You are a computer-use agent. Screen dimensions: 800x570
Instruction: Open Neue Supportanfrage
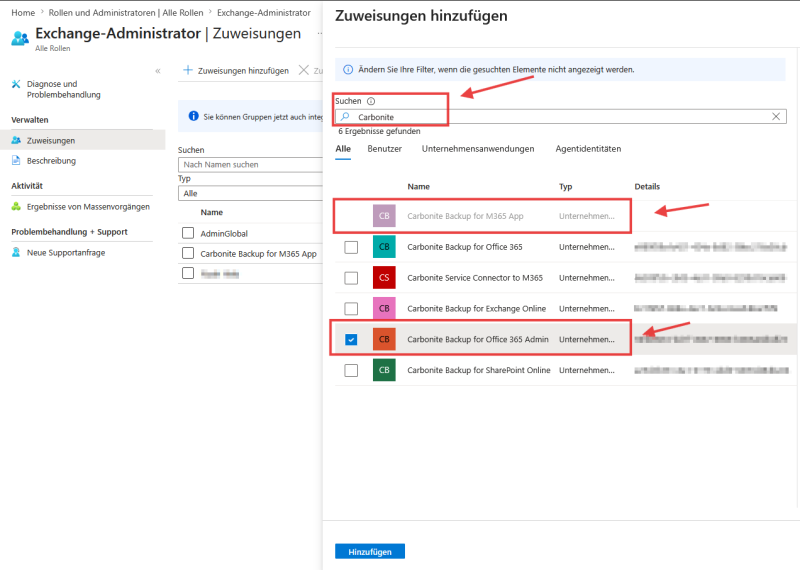pos(66,253)
